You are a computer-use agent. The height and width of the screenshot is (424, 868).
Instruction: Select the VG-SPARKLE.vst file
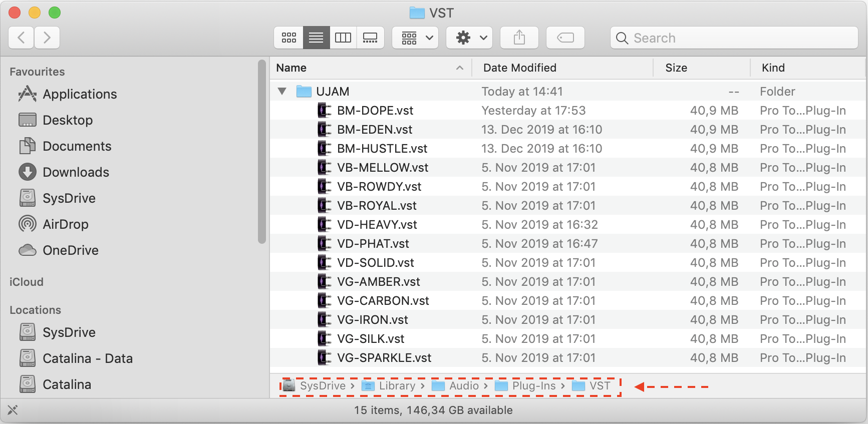(x=567, y=357)
